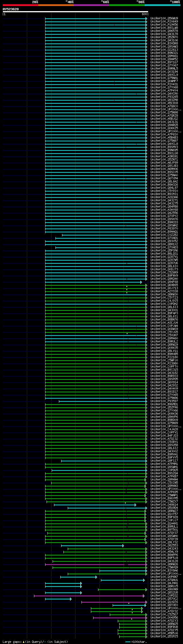Select the UniRef100_P93597 label
Image resolution: width=183 pixels, height=644 pixels.
tap(164, 401)
